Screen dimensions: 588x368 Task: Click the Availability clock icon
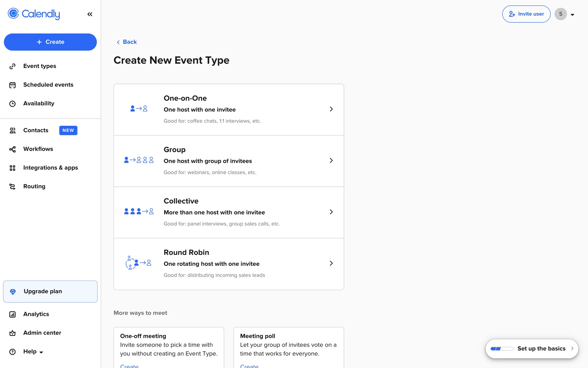coord(12,104)
